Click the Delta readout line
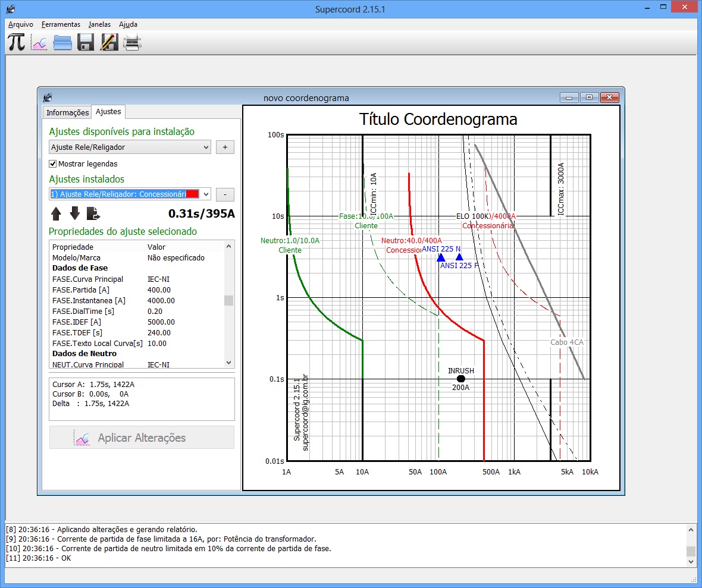Viewport: 702px width, 588px height. tap(91, 404)
